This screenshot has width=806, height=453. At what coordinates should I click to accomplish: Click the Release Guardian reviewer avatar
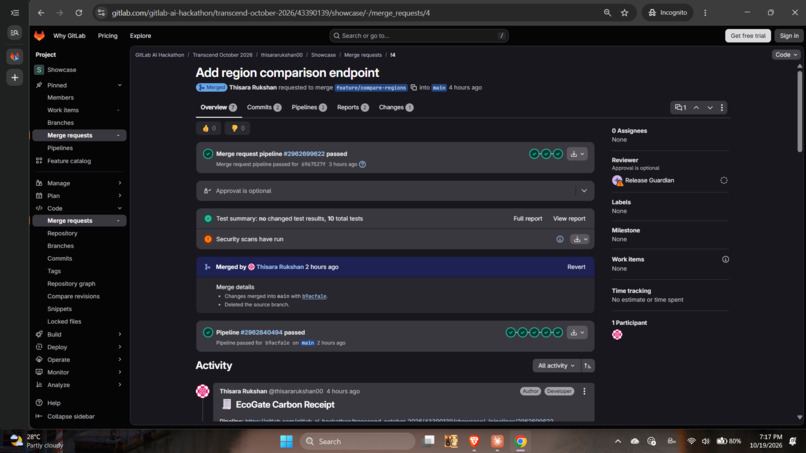pyautogui.click(x=617, y=180)
